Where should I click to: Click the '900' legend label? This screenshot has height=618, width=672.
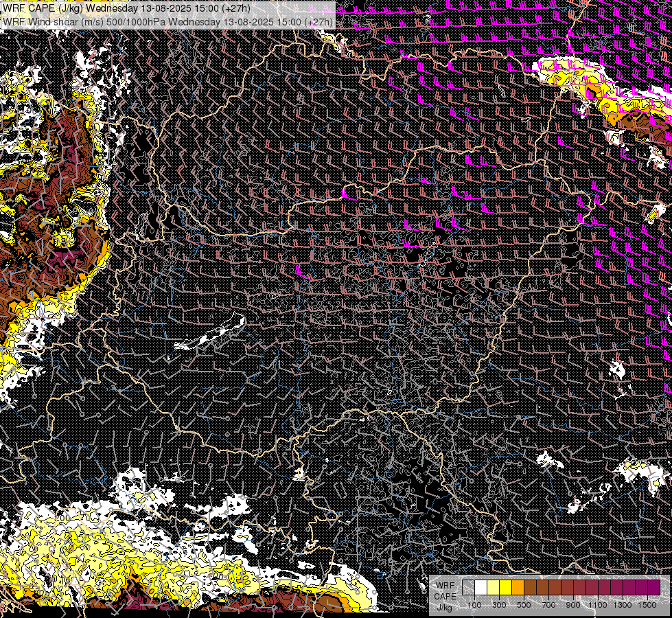click(573, 605)
